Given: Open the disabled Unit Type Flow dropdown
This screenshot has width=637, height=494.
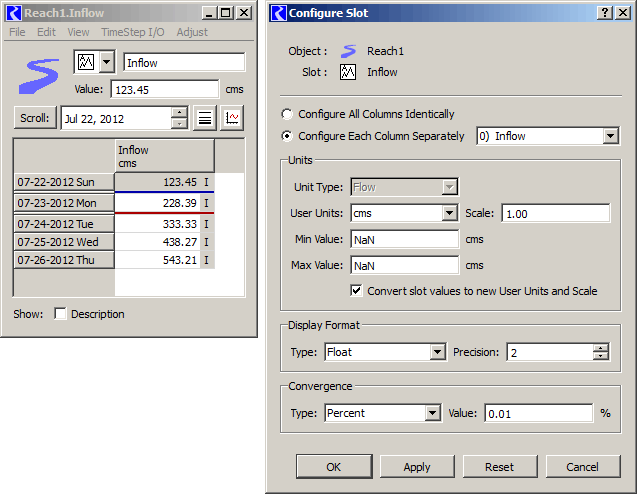Looking at the screenshot, I should [405, 187].
